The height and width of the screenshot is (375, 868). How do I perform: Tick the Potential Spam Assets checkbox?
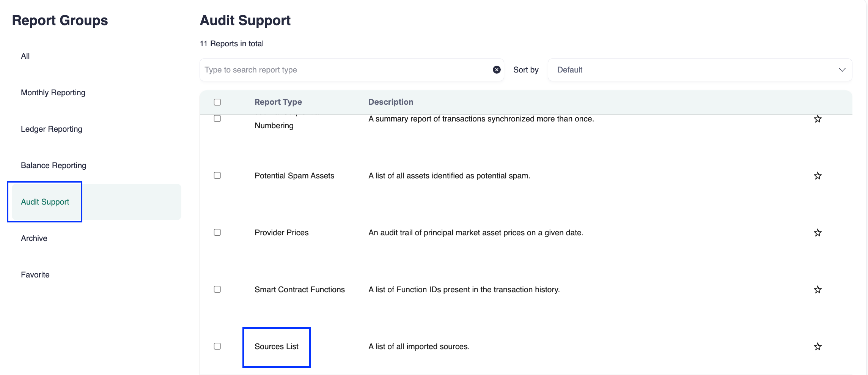point(217,175)
